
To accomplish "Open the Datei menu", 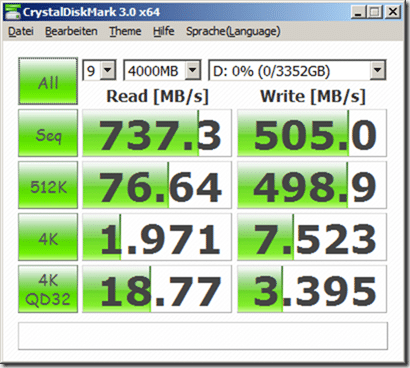I will (21, 31).
